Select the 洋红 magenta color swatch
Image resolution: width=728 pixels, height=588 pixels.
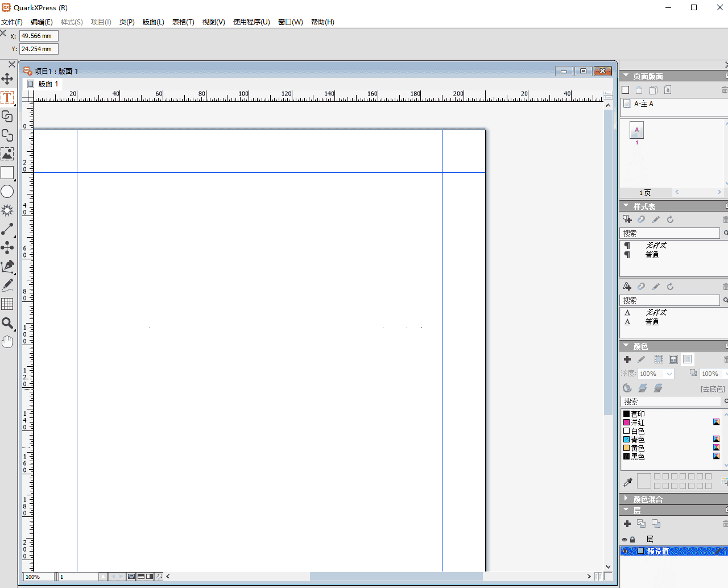pyautogui.click(x=626, y=423)
